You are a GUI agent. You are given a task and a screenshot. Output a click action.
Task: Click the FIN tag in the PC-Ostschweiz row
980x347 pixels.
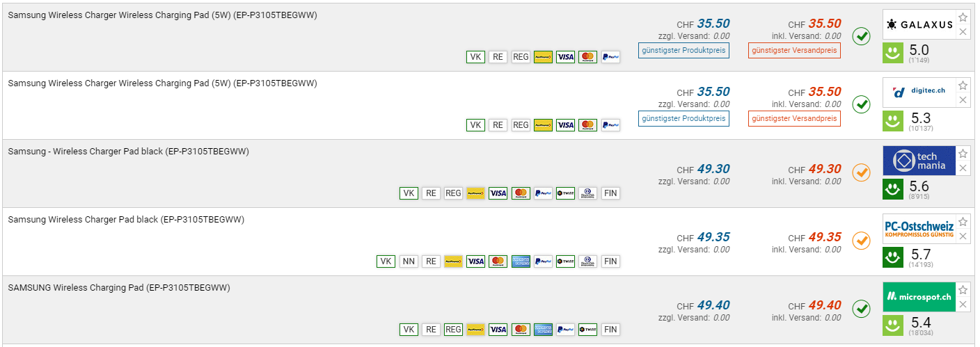click(x=610, y=261)
